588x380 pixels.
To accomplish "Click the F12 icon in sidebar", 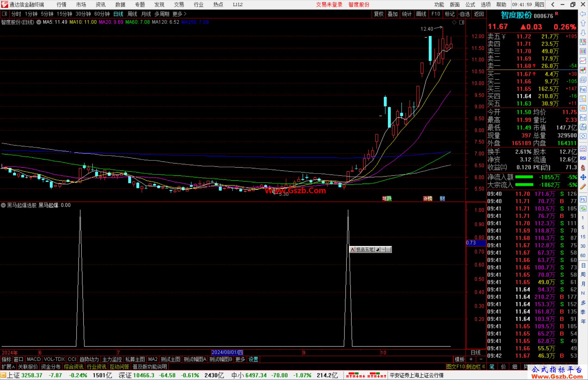I will (583, 118).
